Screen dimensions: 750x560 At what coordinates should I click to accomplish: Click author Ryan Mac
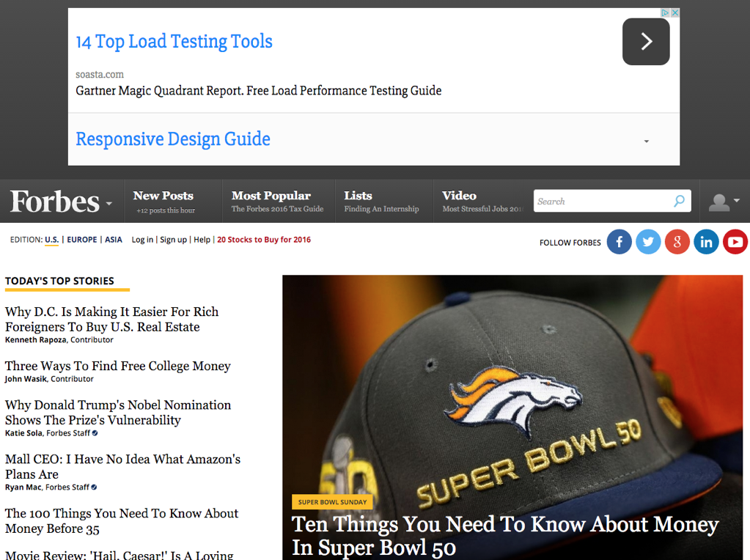(23, 487)
